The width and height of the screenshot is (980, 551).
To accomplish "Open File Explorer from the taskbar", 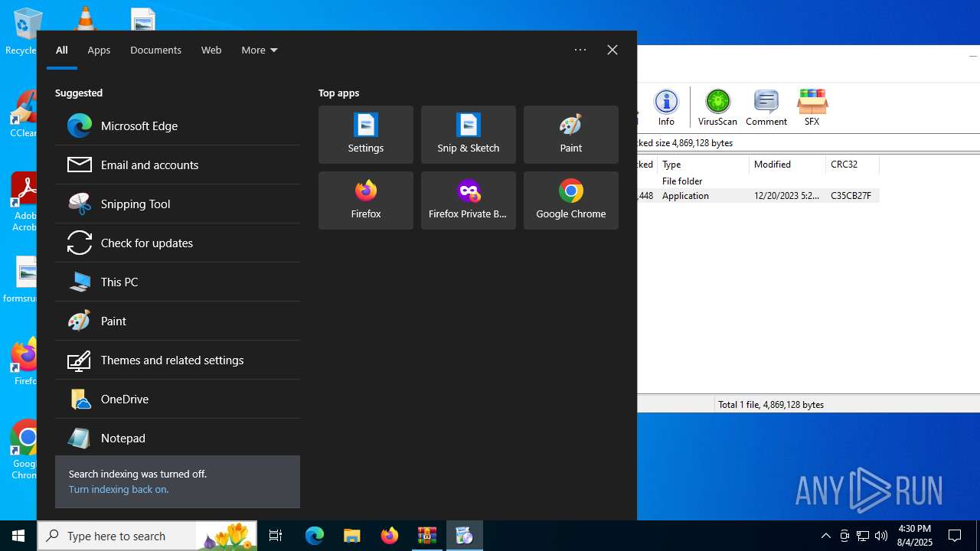I will (352, 536).
